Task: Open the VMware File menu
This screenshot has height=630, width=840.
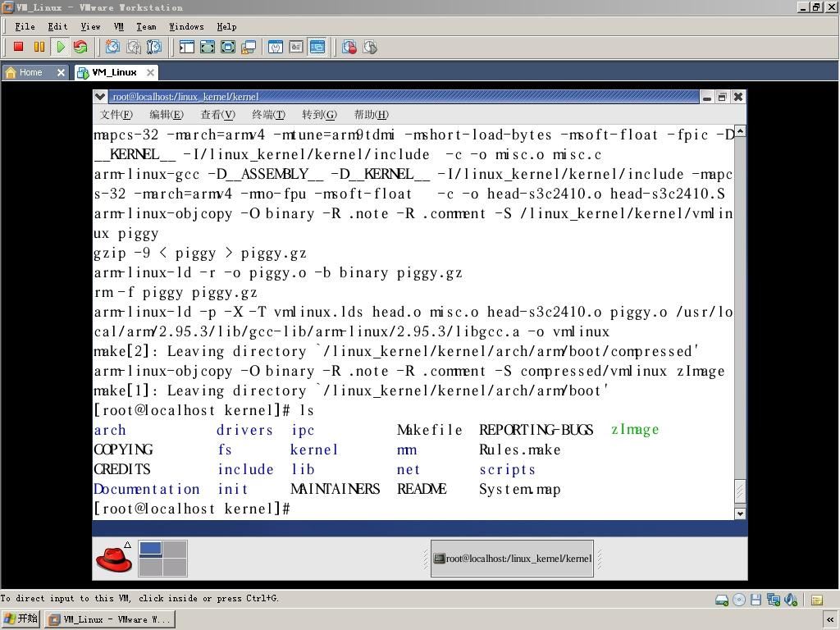Action: pyautogui.click(x=25, y=26)
